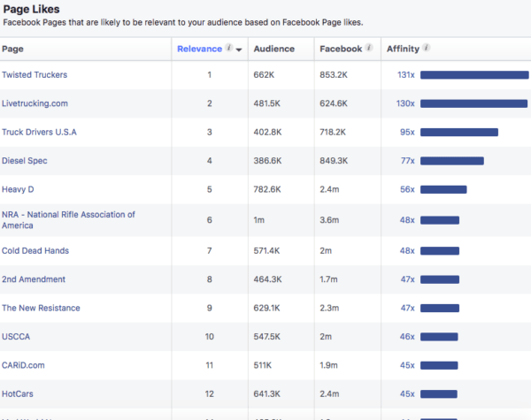Click the Page column header
531x420 pixels.
click(12, 49)
